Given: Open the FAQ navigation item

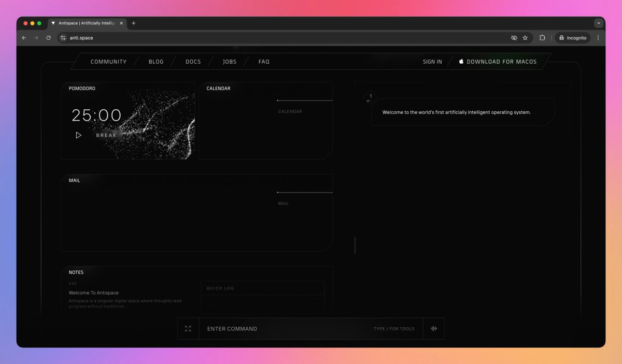Looking at the screenshot, I should pyautogui.click(x=264, y=61).
